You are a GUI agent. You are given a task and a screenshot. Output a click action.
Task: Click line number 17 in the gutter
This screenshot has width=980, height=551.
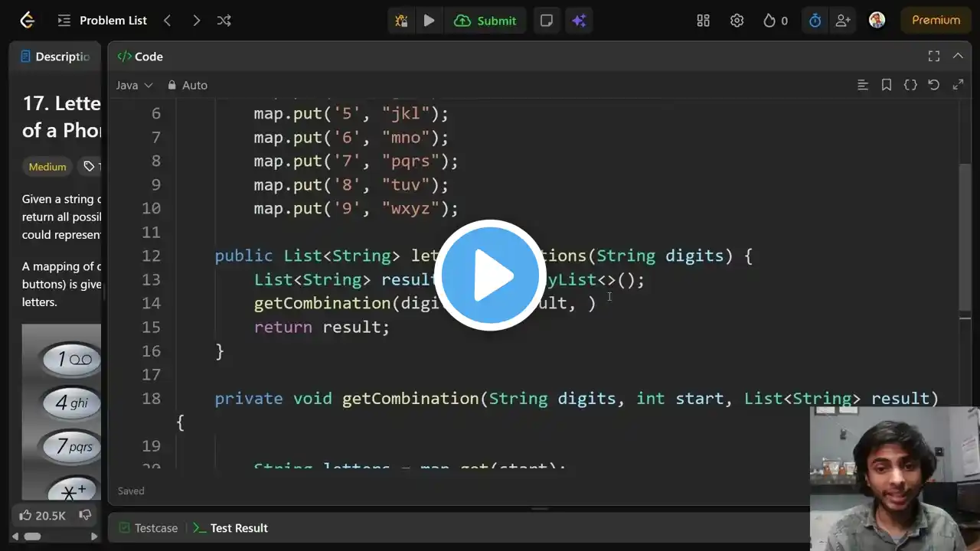[151, 375]
